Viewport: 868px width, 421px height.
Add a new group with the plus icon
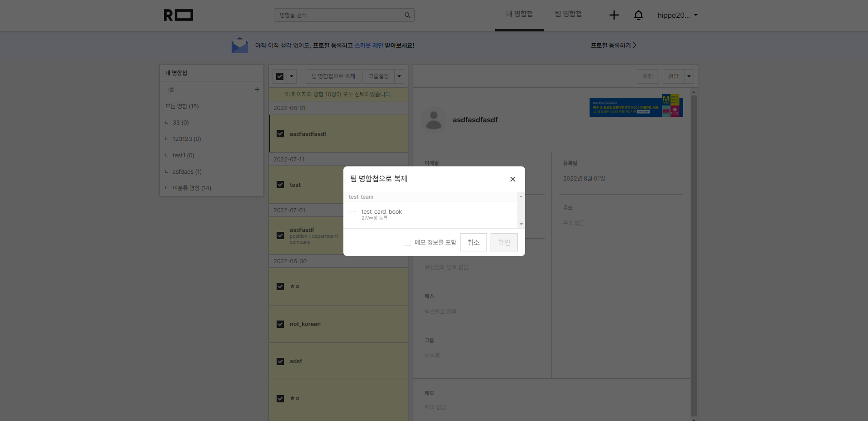pyautogui.click(x=257, y=90)
